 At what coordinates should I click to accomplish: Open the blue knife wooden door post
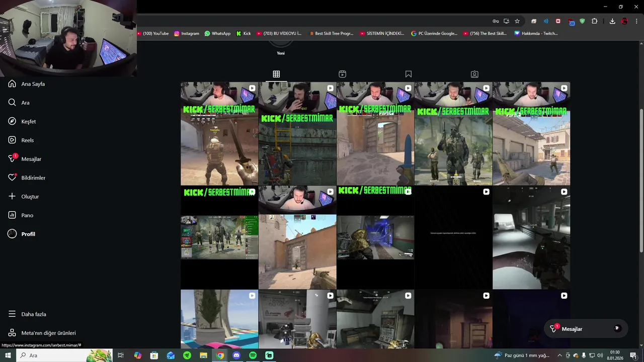(x=375, y=134)
